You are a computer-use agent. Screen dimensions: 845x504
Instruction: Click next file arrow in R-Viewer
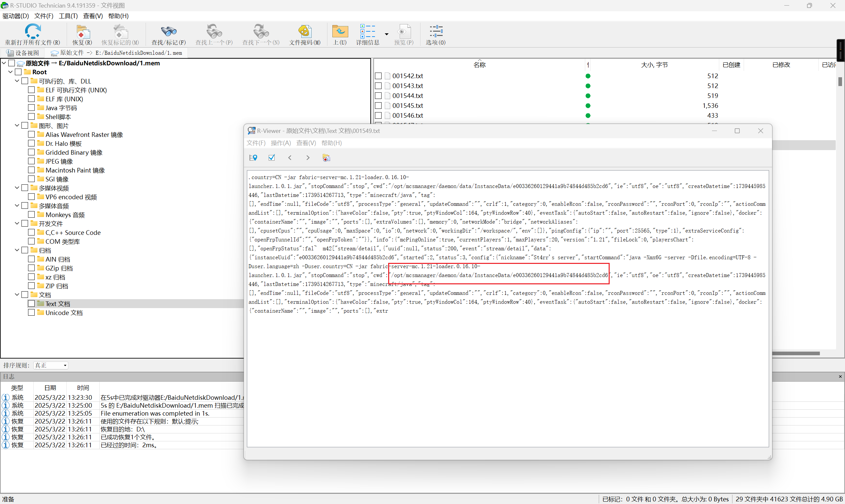tap(308, 158)
